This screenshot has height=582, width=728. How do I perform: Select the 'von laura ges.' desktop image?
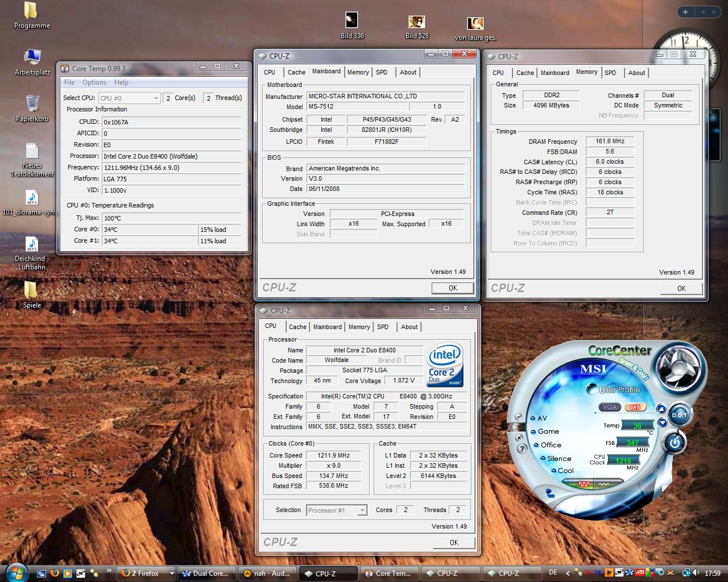tap(475, 29)
